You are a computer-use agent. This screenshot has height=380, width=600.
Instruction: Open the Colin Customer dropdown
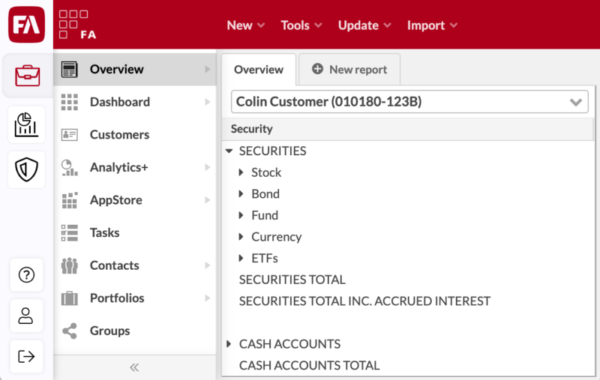pyautogui.click(x=409, y=102)
